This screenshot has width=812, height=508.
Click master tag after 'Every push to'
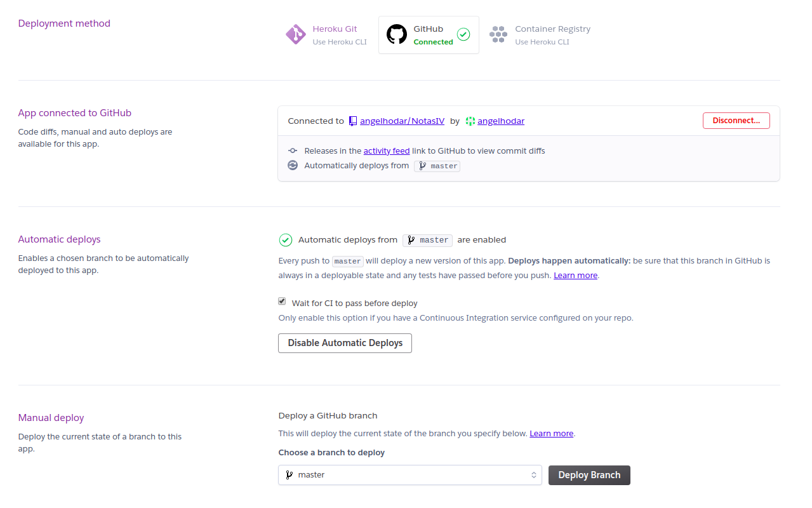(348, 261)
